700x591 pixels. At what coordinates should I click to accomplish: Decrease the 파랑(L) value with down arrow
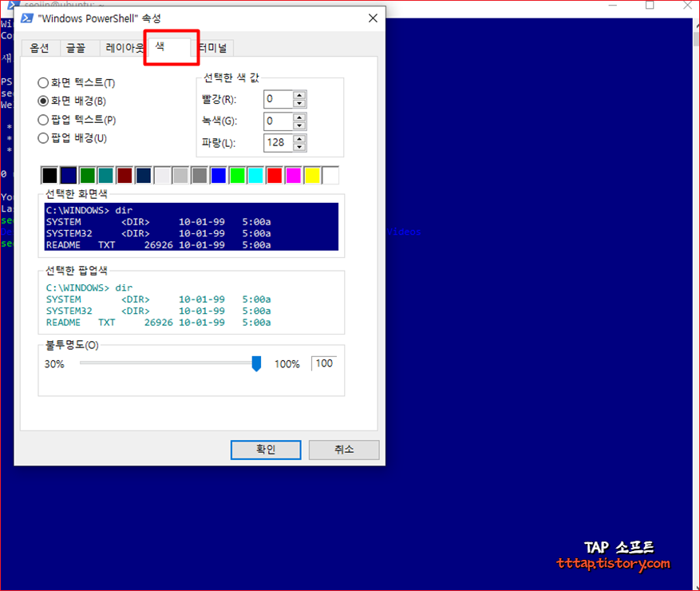[299, 147]
